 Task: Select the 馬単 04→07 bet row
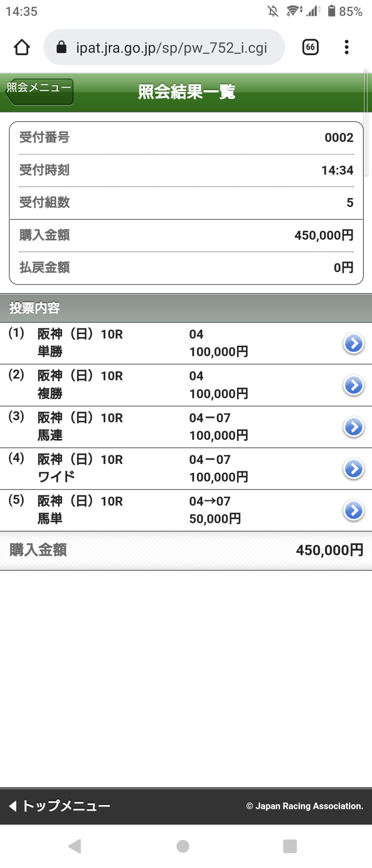pyautogui.click(x=186, y=511)
